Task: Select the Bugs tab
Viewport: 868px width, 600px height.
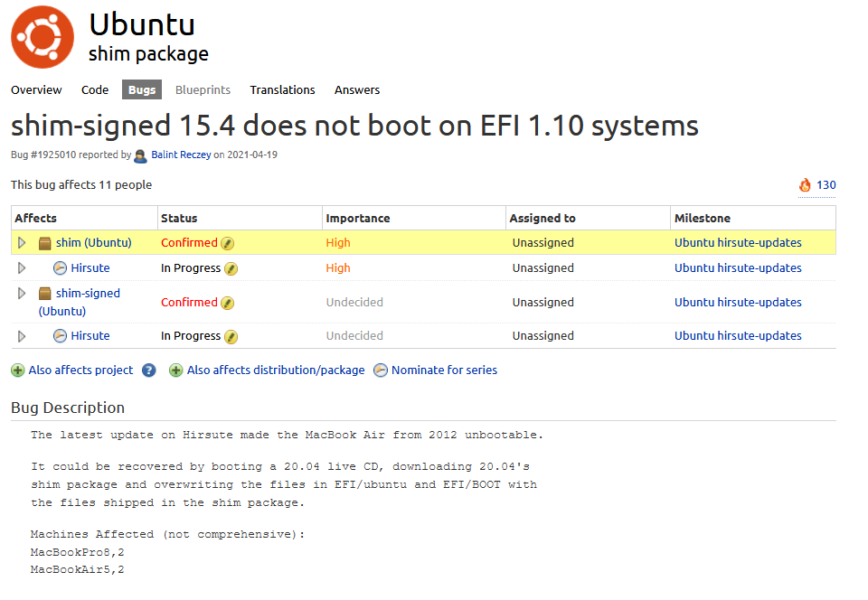Action: pyautogui.click(x=142, y=90)
